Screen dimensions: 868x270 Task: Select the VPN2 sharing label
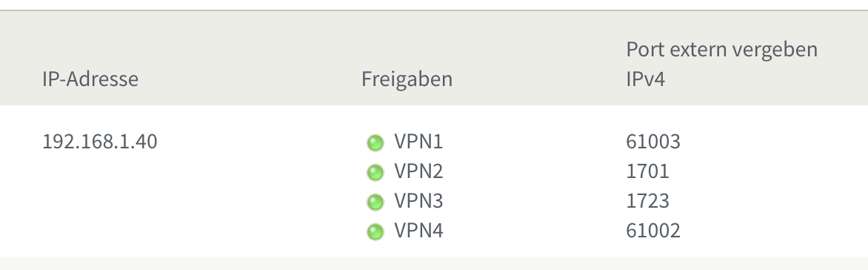418,171
